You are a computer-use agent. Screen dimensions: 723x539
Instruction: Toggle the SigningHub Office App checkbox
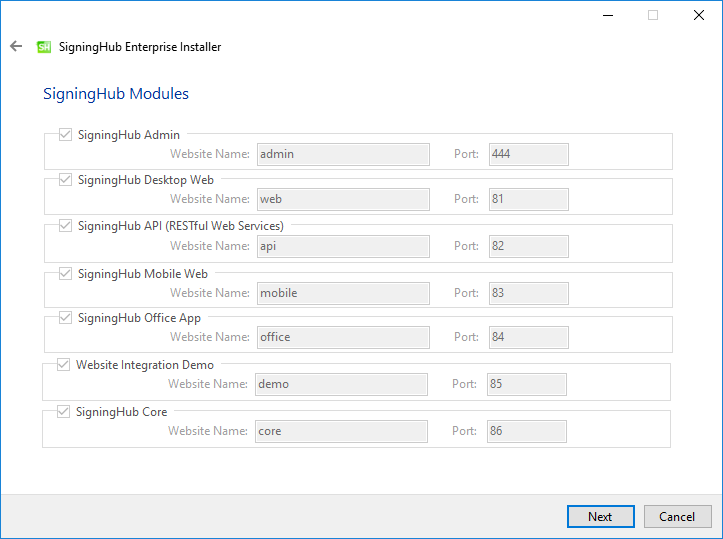pyautogui.click(x=65, y=318)
